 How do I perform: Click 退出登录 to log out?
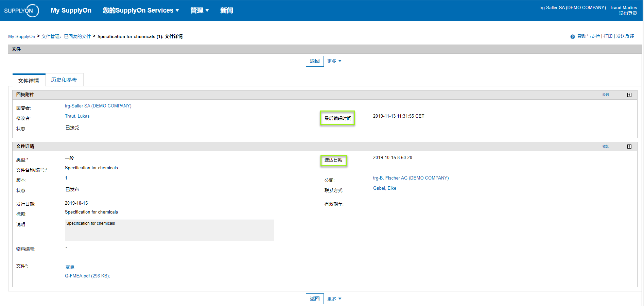tap(628, 13)
